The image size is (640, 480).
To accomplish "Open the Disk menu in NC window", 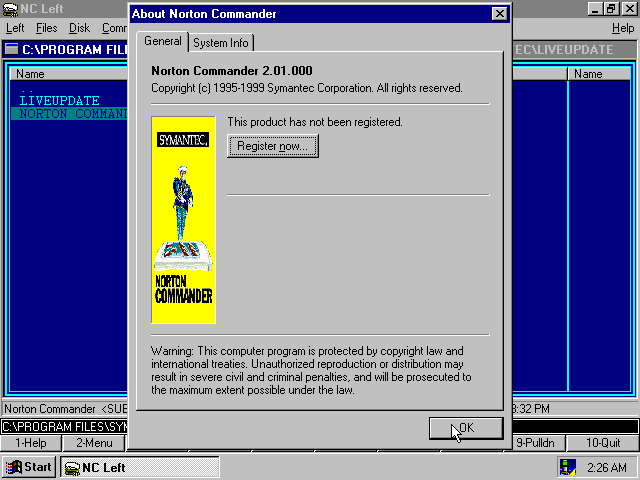I will point(79,28).
